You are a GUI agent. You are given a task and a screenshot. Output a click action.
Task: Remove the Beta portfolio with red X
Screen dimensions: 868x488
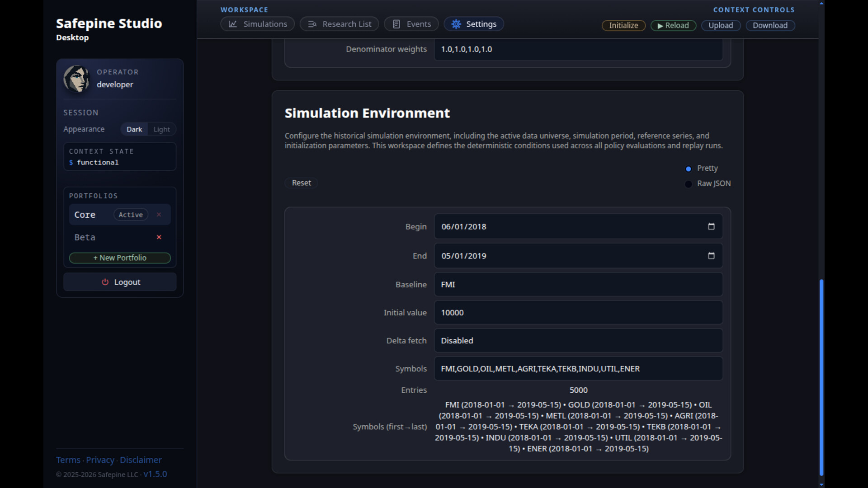click(159, 237)
